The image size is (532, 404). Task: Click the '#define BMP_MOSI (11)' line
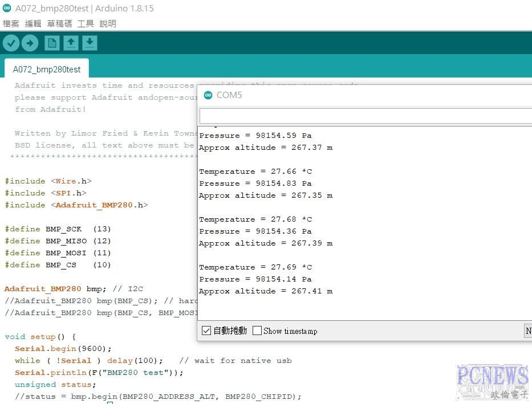point(58,253)
